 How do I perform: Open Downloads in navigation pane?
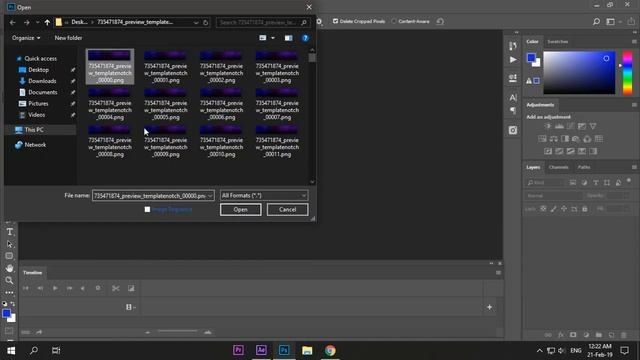pyautogui.click(x=42, y=81)
